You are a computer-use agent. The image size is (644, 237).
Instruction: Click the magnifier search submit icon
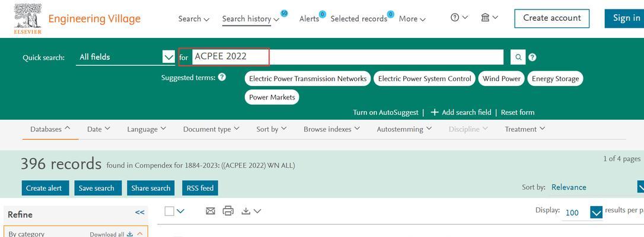tap(518, 57)
